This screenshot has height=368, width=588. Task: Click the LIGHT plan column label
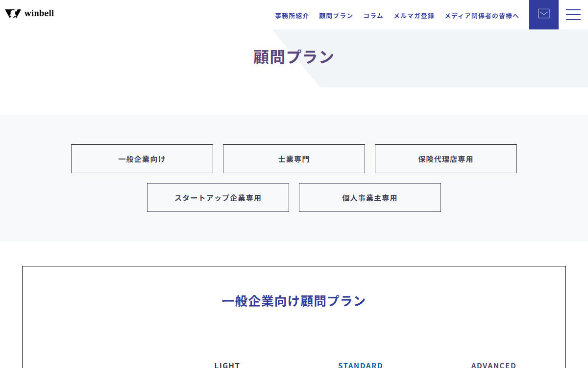pos(227,365)
